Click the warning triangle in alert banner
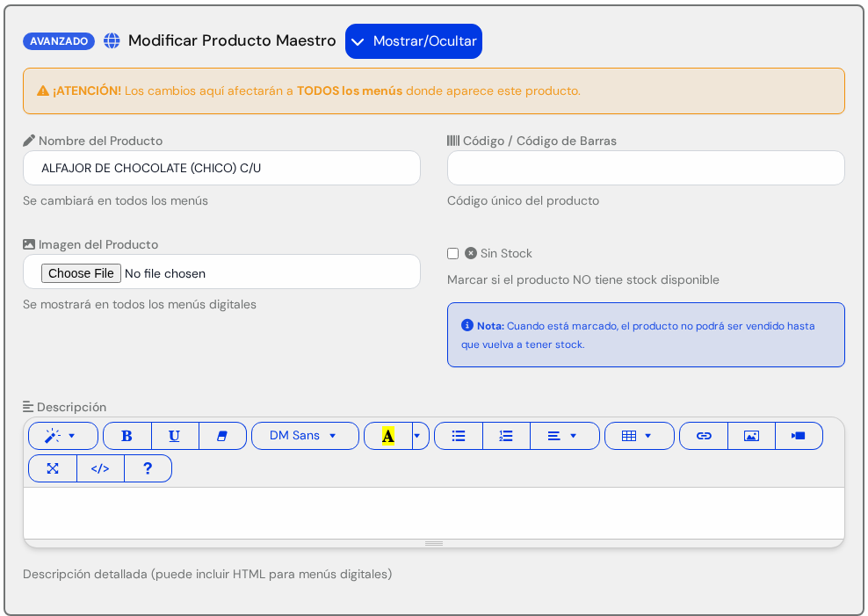 43,91
